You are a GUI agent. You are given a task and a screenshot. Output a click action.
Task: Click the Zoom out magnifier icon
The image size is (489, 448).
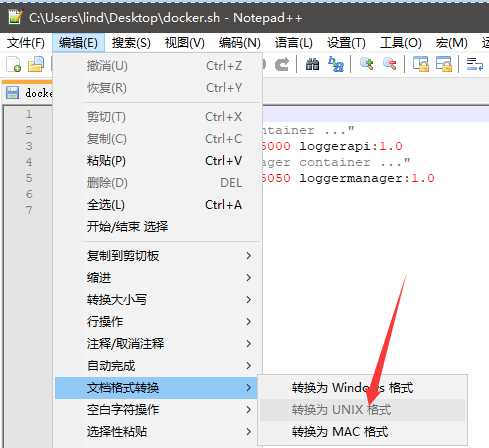(x=390, y=64)
